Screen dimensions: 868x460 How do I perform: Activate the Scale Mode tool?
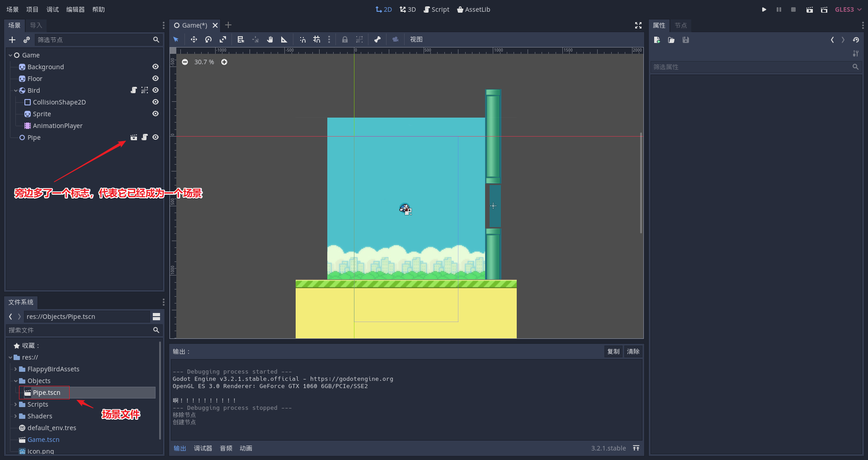point(222,39)
